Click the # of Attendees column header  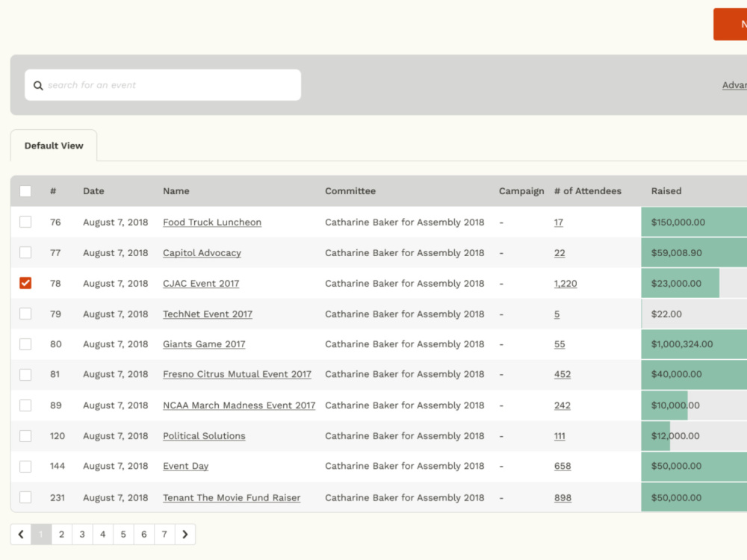[587, 191]
